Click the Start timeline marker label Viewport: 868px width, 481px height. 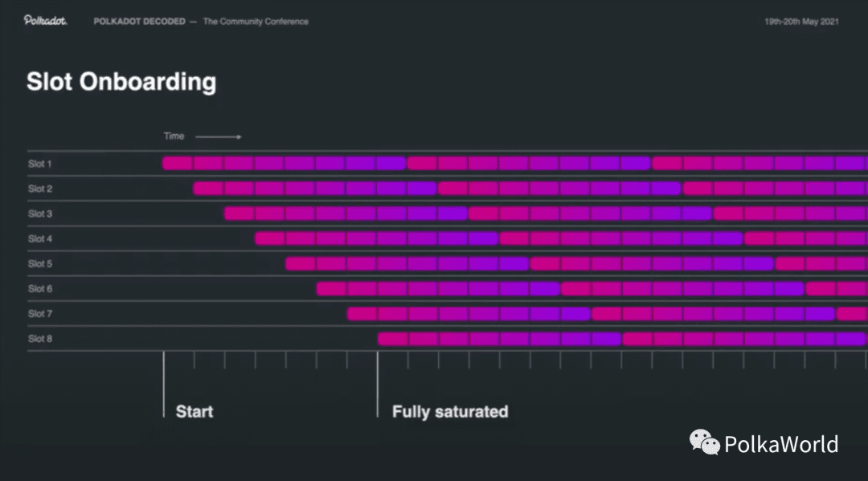pos(194,411)
